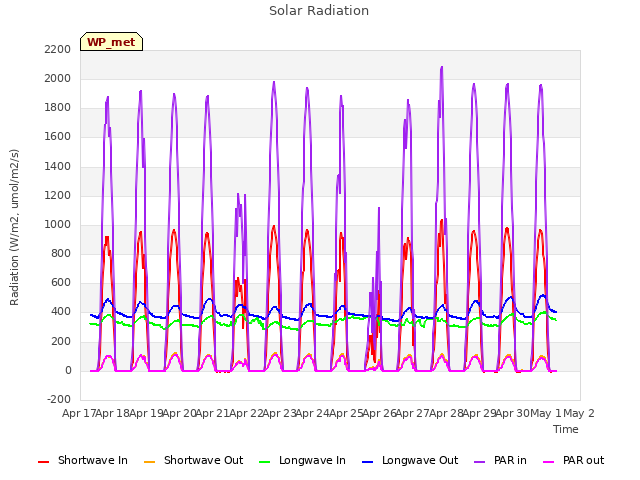Click the Time x-axis label
The height and width of the screenshot is (480, 640).
(566, 429)
